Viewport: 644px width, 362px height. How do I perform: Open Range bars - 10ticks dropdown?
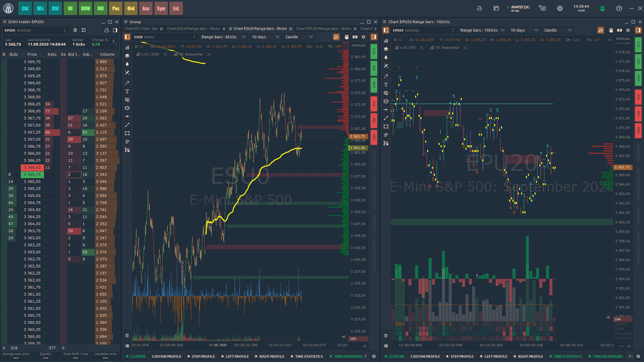[482, 30]
